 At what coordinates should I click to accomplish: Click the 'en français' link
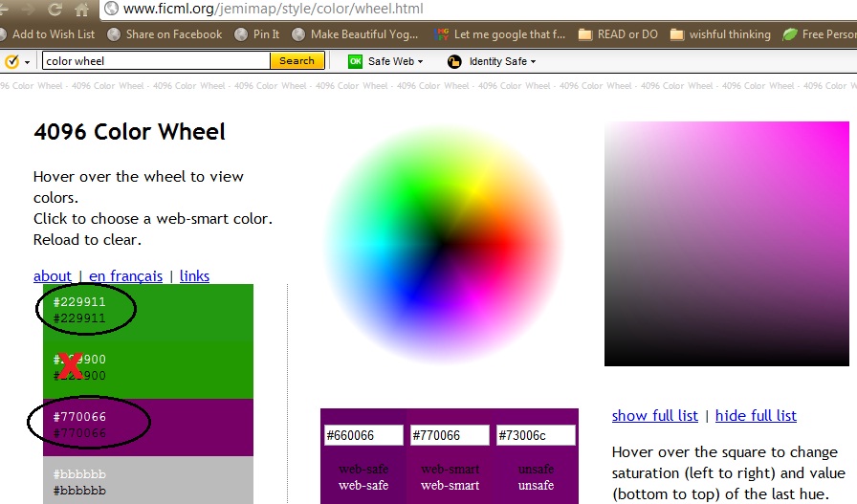click(x=125, y=276)
